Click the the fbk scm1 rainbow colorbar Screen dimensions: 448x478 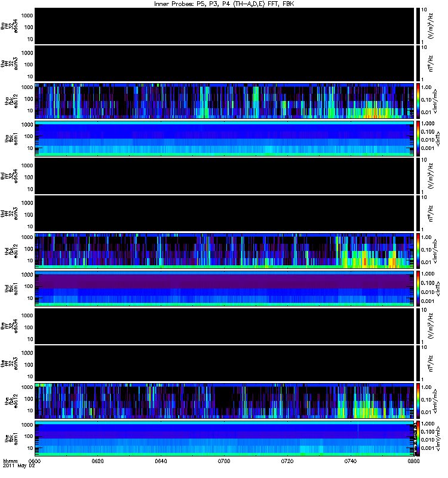[418, 439]
